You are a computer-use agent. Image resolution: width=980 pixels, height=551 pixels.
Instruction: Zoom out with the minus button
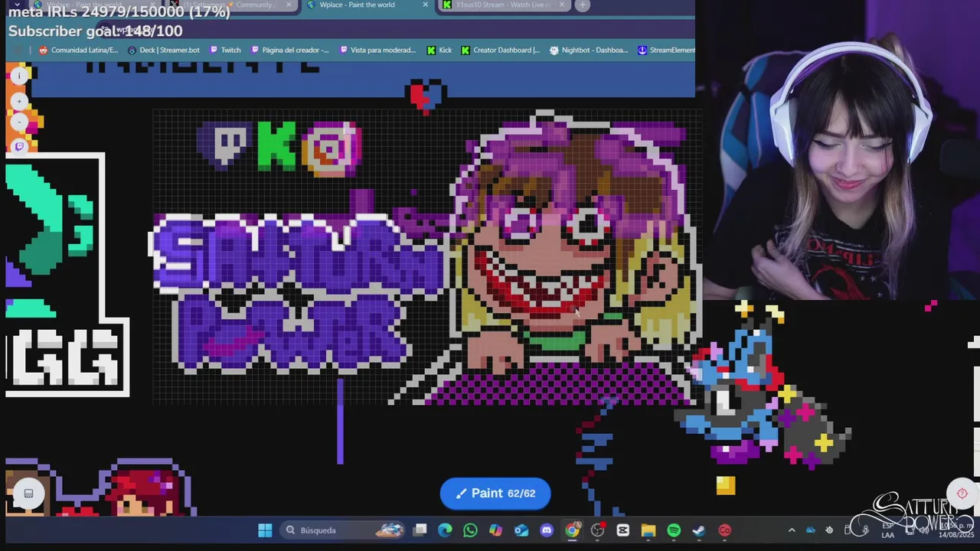(20, 122)
